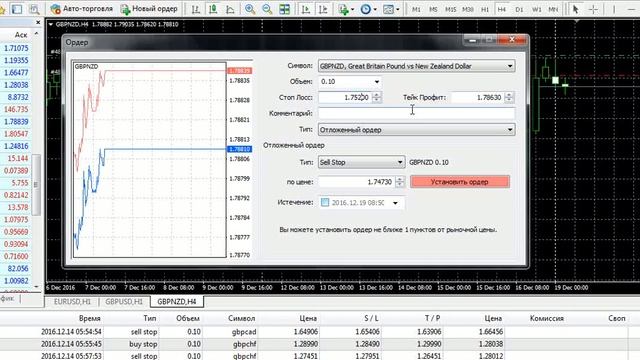Open the indicators list icon
The height and width of the screenshot is (360, 640).
click(343, 9)
